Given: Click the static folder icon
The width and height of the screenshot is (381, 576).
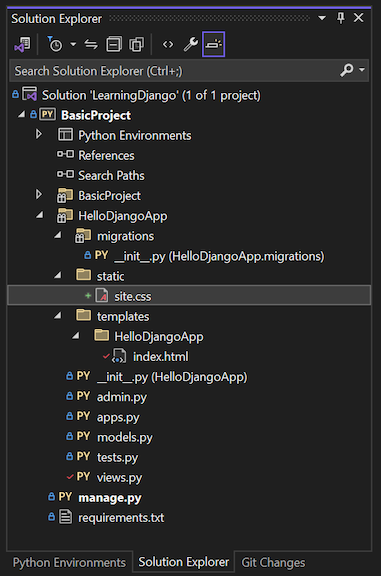Looking at the screenshot, I should click(x=84, y=275).
